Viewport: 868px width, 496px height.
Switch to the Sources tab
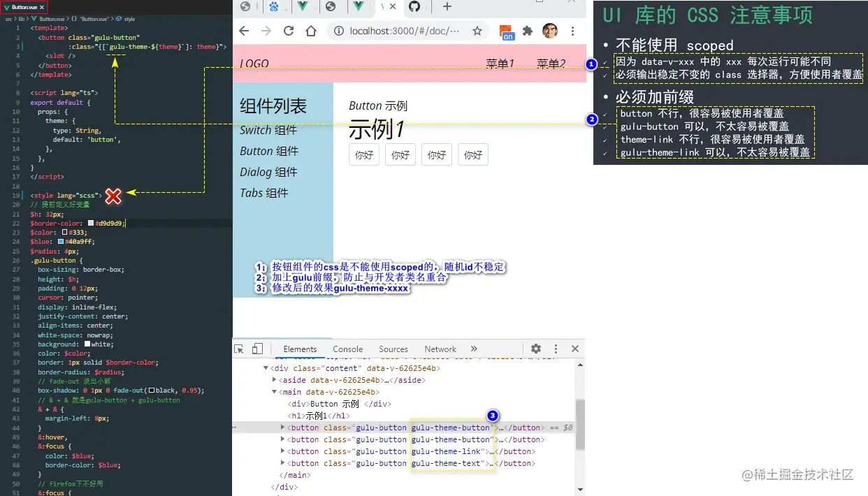tap(393, 349)
